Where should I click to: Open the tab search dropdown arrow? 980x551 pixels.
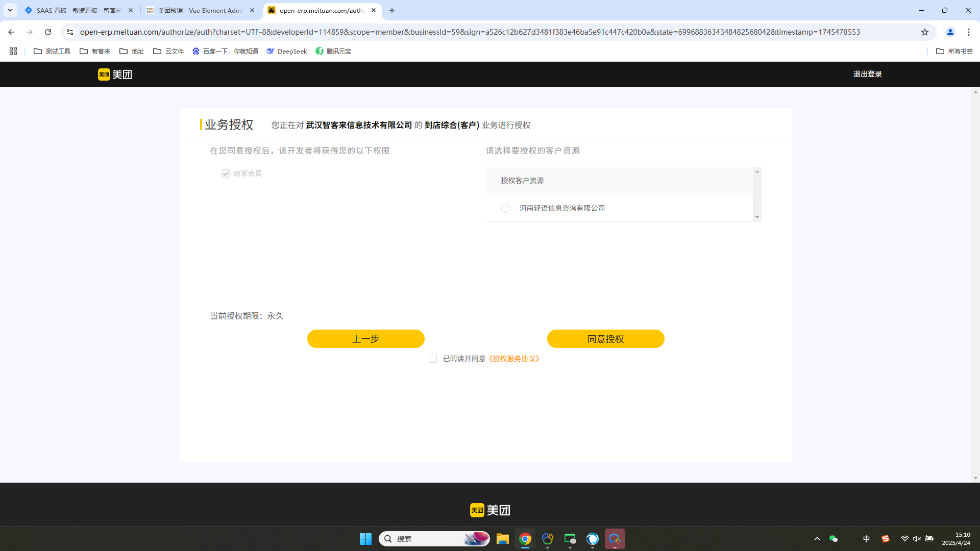coord(10,10)
